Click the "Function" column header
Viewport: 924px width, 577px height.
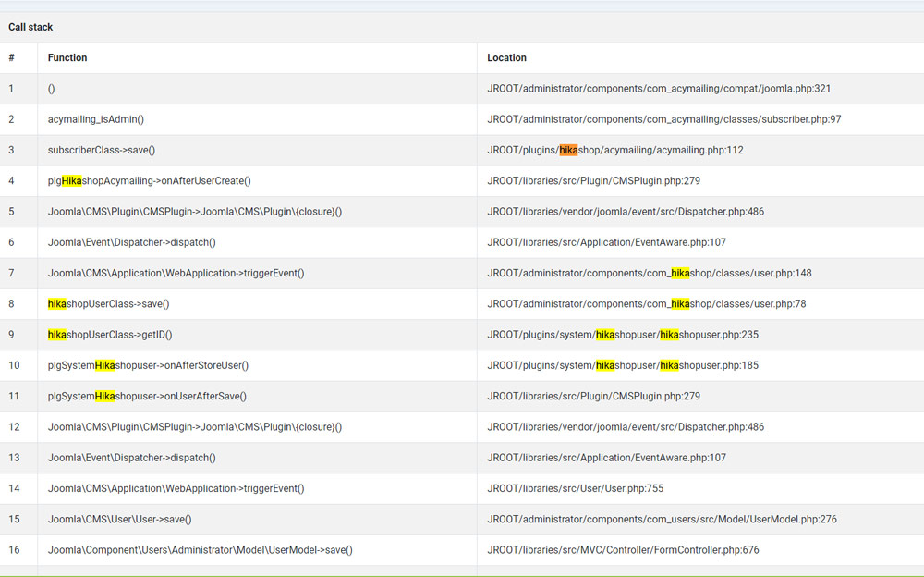tap(67, 57)
